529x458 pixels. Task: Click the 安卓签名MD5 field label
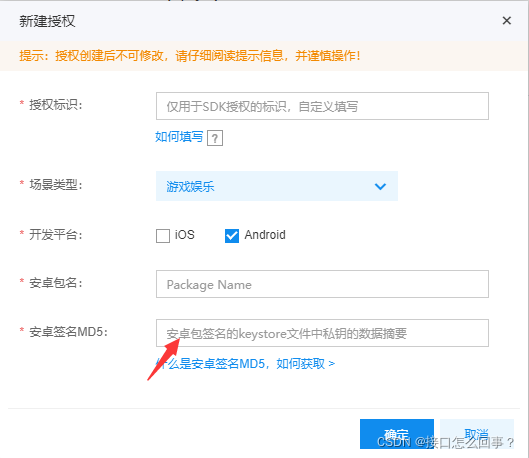(68, 332)
